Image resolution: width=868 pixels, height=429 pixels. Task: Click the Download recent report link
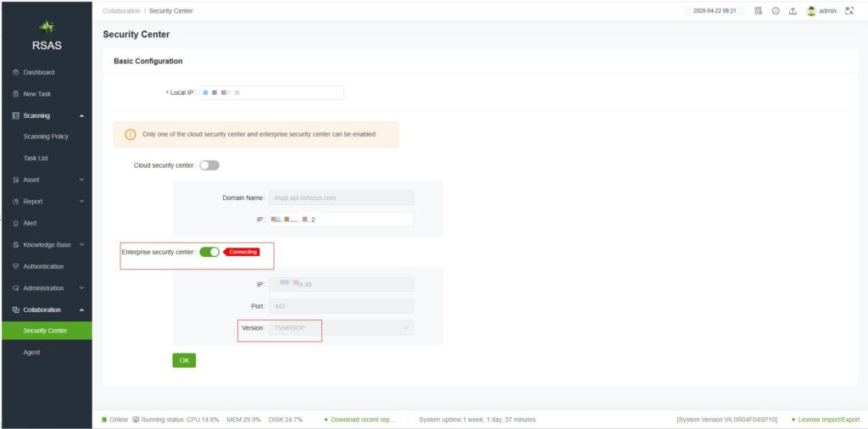point(363,420)
